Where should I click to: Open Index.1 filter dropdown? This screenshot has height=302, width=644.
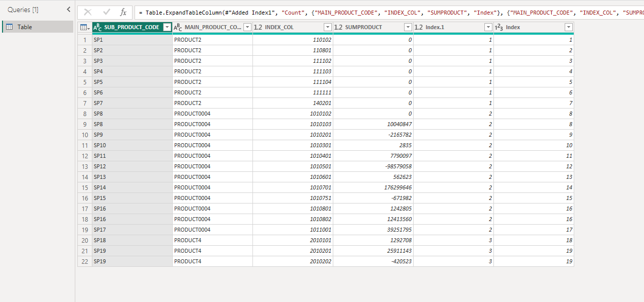[x=488, y=27]
